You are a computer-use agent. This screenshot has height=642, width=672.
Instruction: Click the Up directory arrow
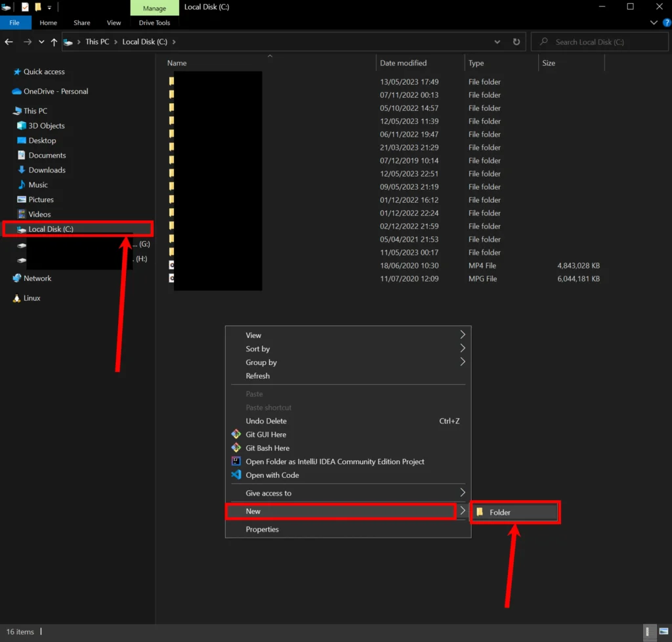(54, 42)
